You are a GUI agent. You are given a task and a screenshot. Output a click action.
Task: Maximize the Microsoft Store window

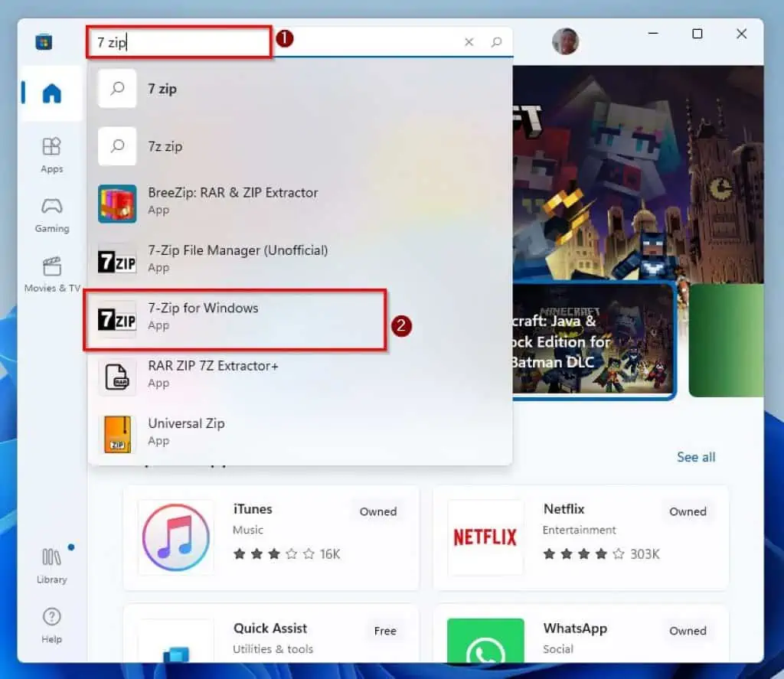(x=697, y=34)
